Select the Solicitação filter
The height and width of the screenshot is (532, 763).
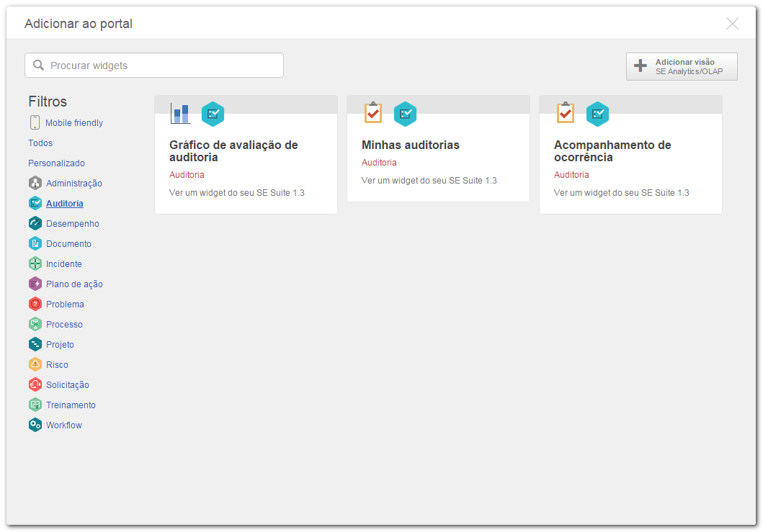point(68,384)
